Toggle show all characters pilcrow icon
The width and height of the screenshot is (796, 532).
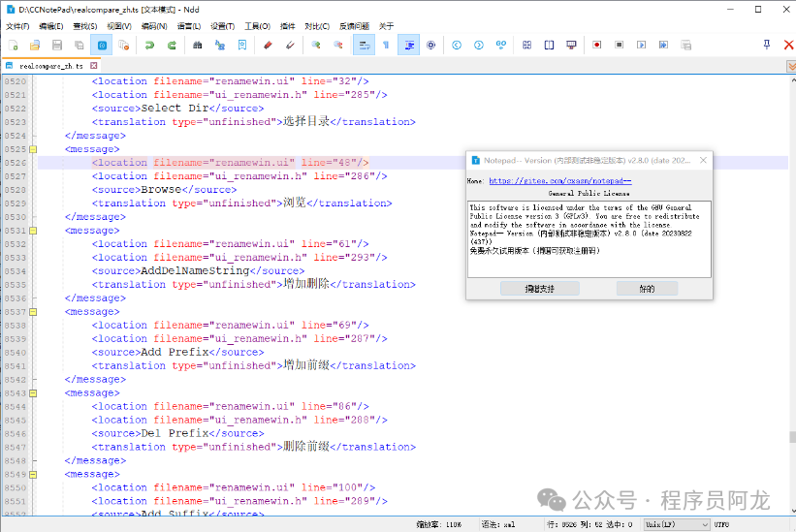coord(386,45)
